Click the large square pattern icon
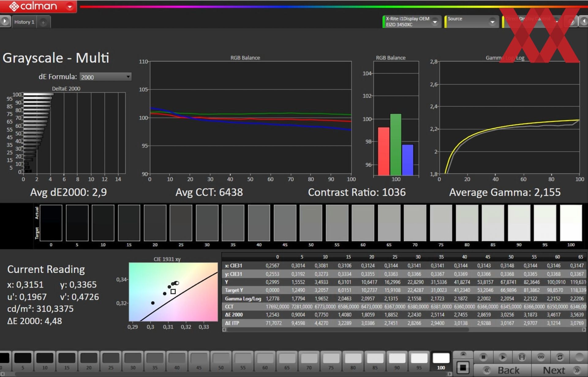 [x=463, y=368]
